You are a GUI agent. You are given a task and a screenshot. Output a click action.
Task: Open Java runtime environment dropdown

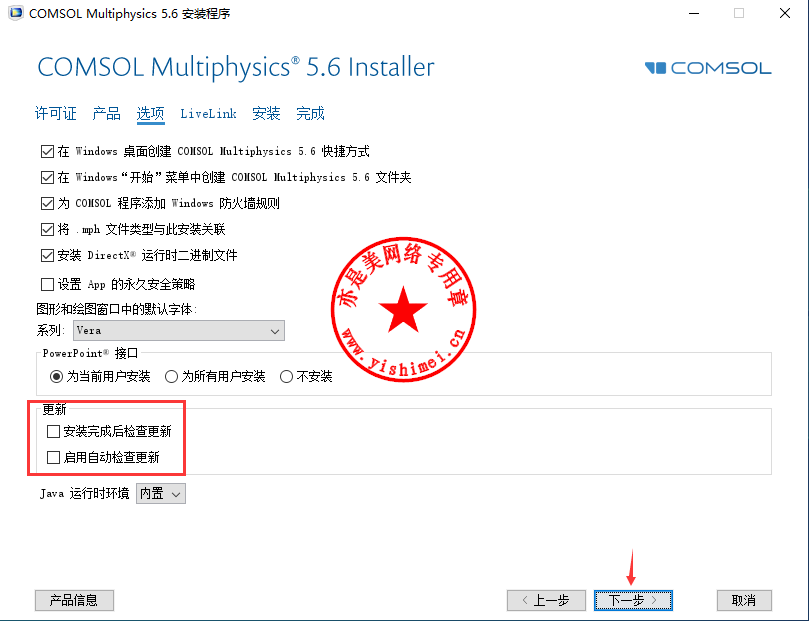coord(160,494)
